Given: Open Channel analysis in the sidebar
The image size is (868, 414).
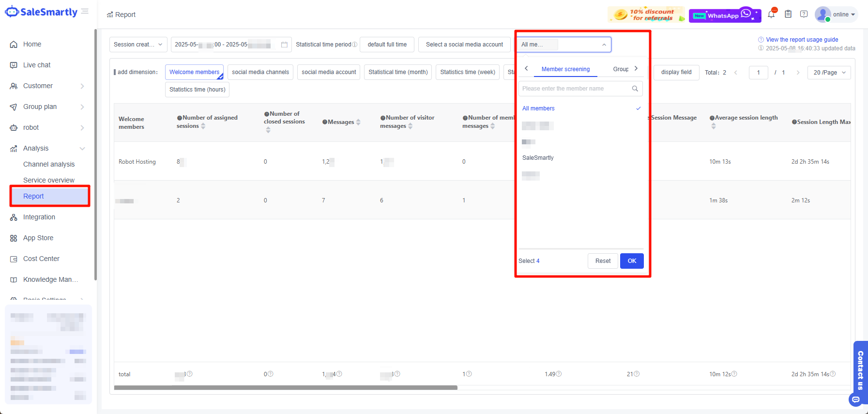Looking at the screenshot, I should click(x=49, y=164).
